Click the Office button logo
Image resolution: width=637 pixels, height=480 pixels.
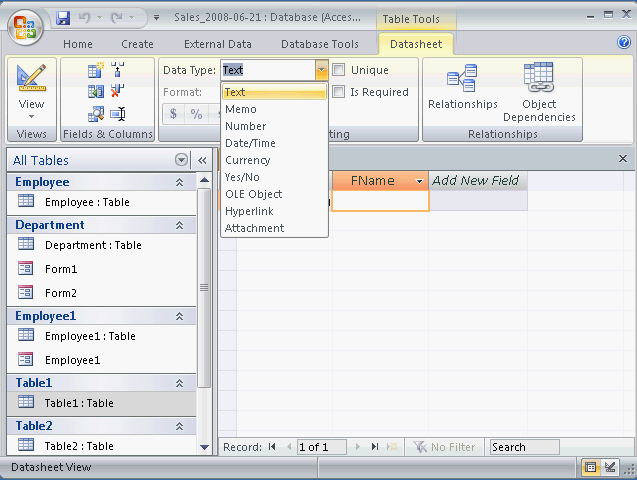click(x=27, y=26)
